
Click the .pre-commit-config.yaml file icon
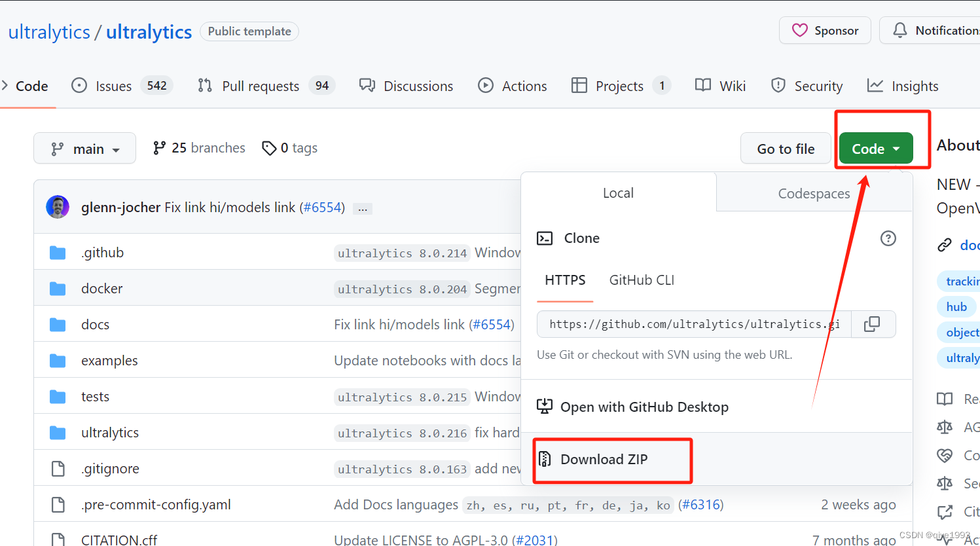(58, 505)
